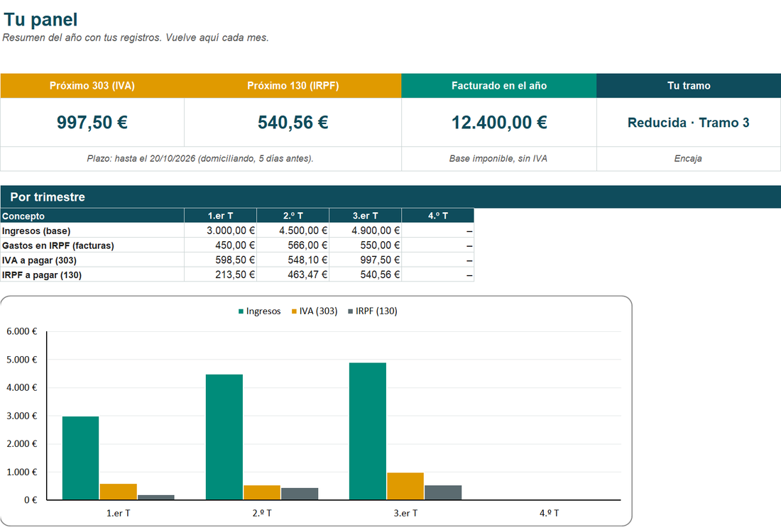Click the empty 4.º T Ingresos dash cell
The width and height of the screenshot is (781, 532).
click(x=438, y=231)
